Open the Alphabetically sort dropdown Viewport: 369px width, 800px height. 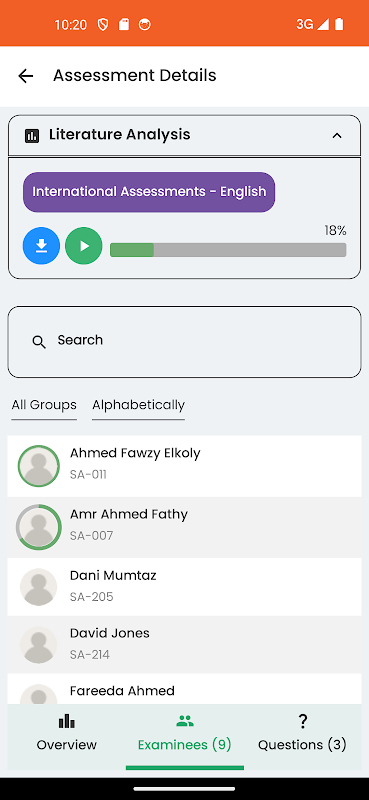(x=138, y=406)
